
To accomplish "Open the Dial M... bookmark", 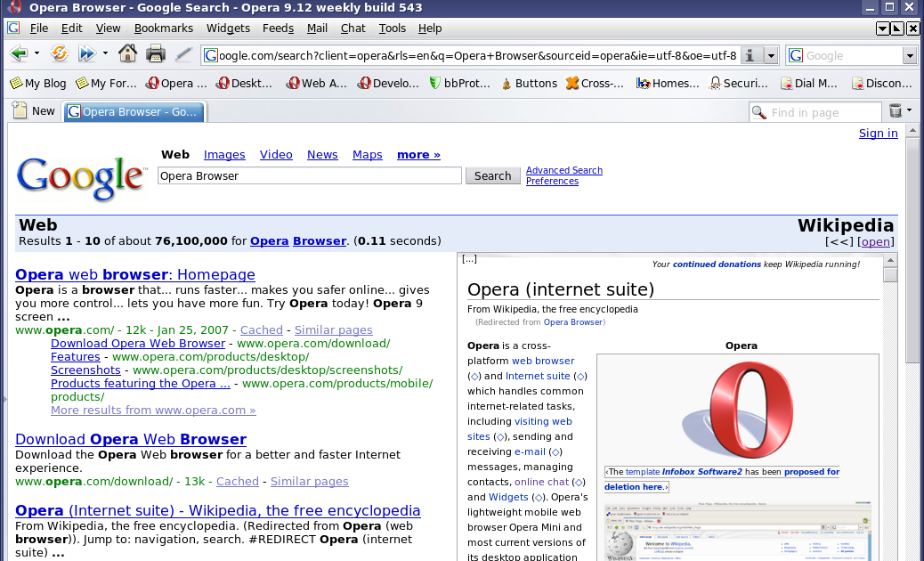I will pos(809,83).
